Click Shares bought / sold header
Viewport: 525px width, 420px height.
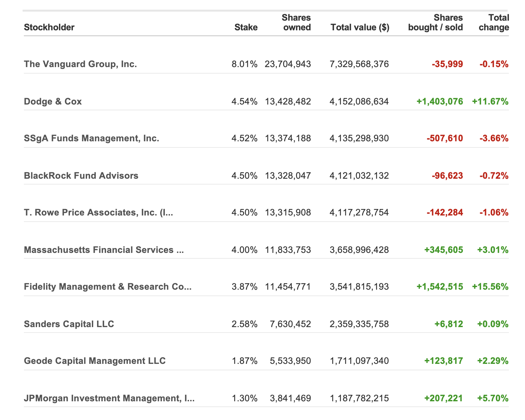[435, 23]
